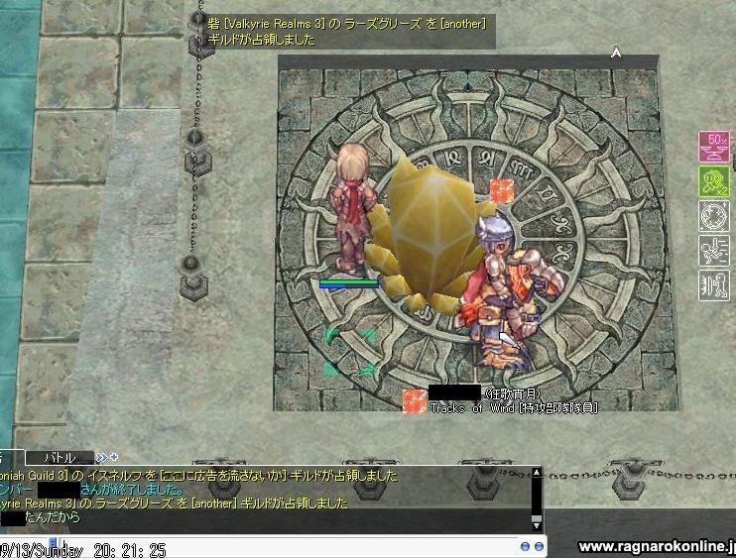The height and width of the screenshot is (560, 736).
Task: Click the green x2 experience boost status icon
Action: pos(714,181)
